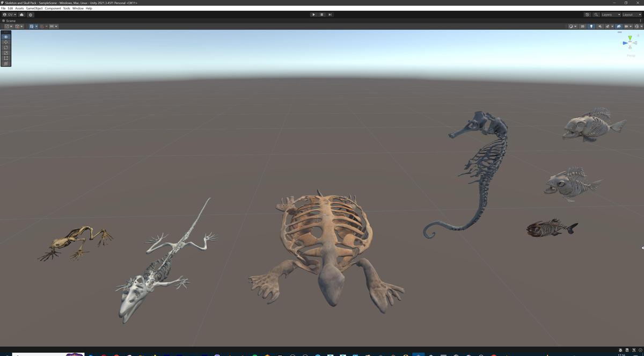Activate the View hand tool
644x356 pixels.
[x=5, y=36]
